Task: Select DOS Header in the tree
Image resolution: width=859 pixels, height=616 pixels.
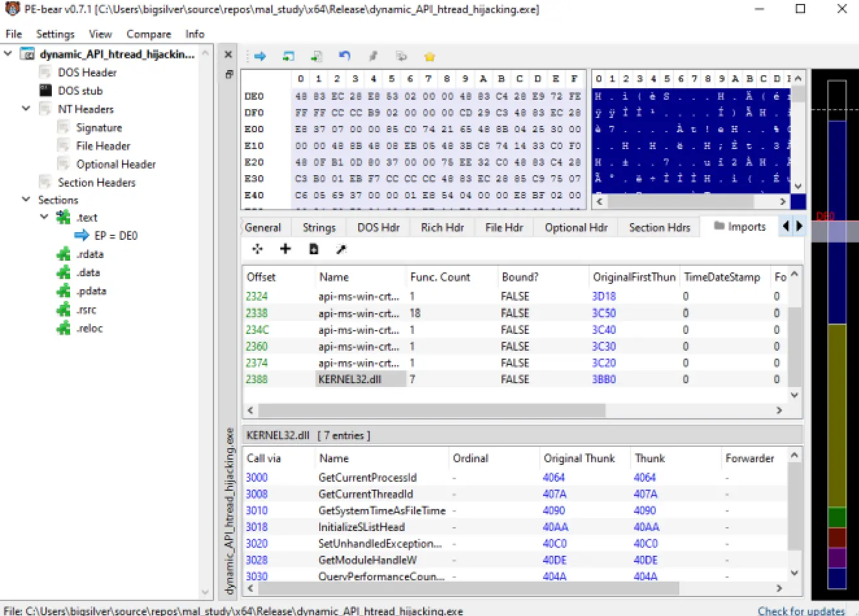Action: point(87,72)
